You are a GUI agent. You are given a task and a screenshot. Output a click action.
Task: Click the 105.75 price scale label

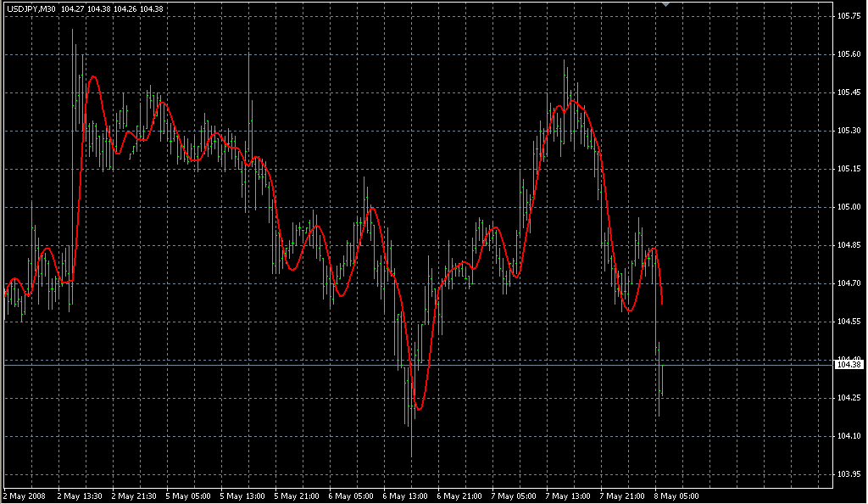(848, 16)
